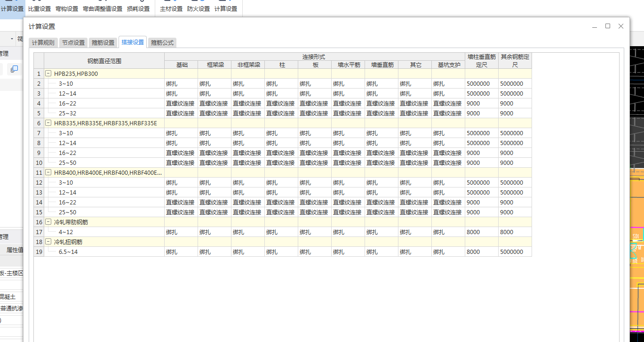Click the 其它 column header
Viewport: 644px width, 342px height.
415,65
